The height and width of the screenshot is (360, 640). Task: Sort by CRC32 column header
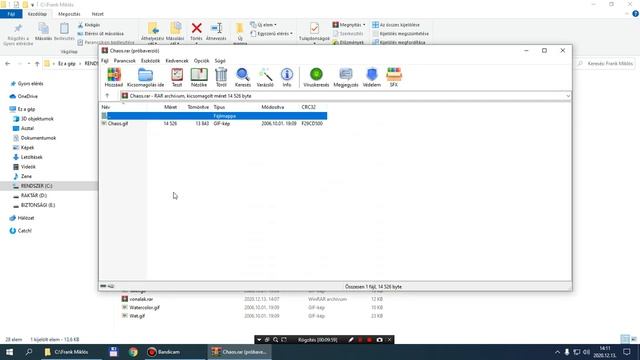tap(309, 107)
